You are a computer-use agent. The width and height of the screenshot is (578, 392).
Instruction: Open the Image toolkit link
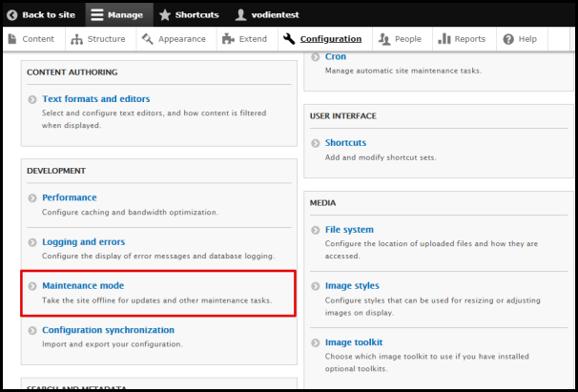click(x=354, y=342)
